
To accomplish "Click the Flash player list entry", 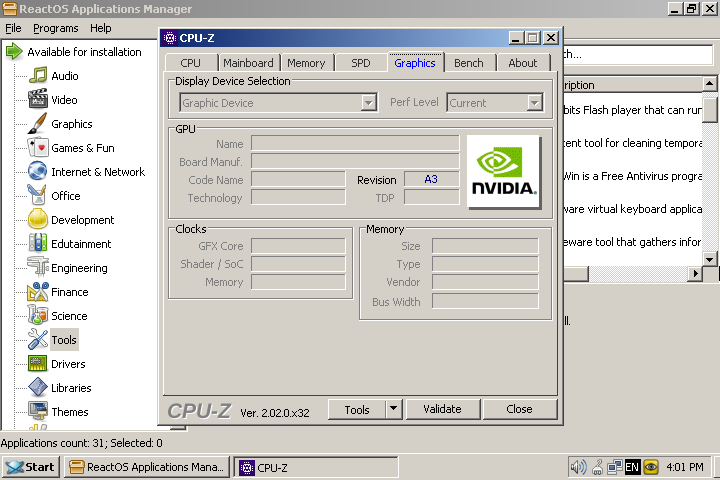I will [633, 110].
